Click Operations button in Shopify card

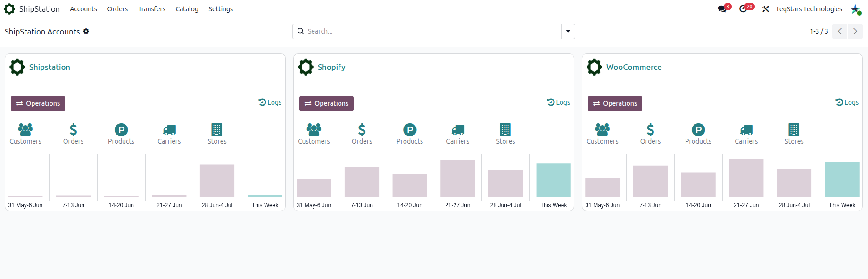coord(326,103)
